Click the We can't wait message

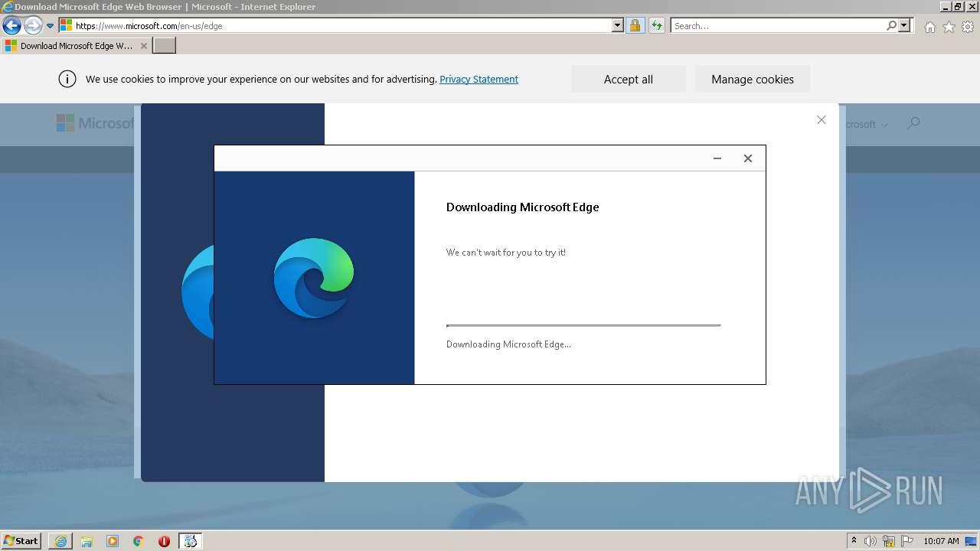[x=506, y=253]
